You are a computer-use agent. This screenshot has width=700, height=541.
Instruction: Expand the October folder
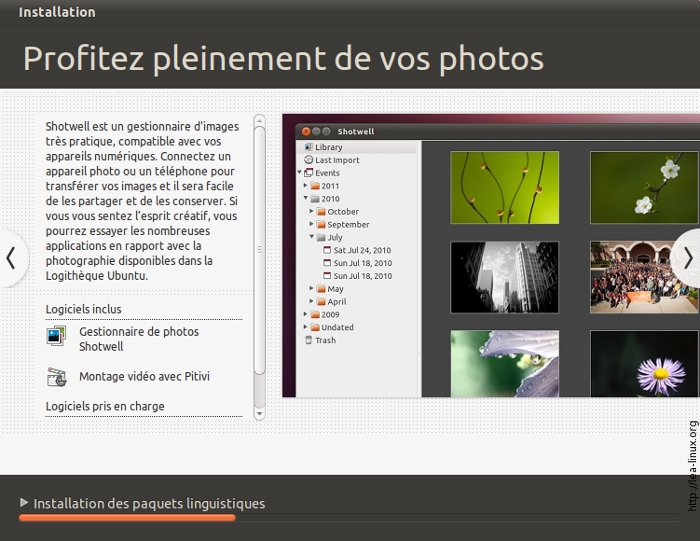click(312, 212)
